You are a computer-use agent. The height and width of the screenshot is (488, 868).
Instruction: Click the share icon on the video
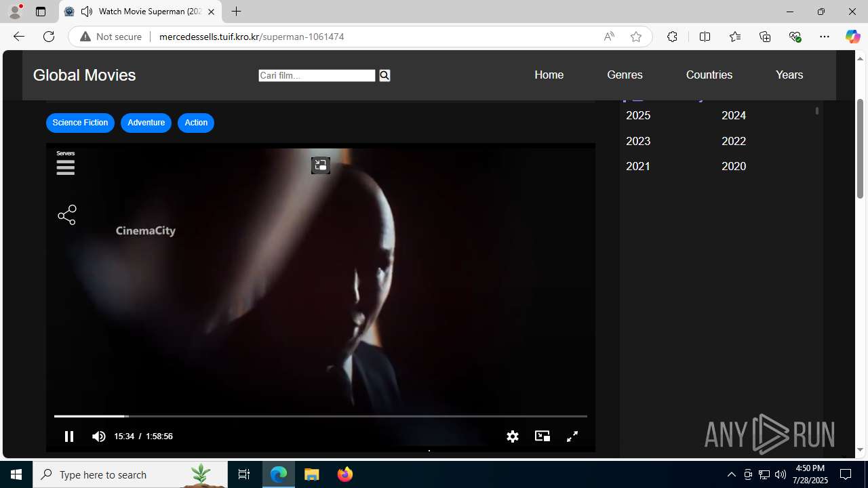click(x=67, y=216)
